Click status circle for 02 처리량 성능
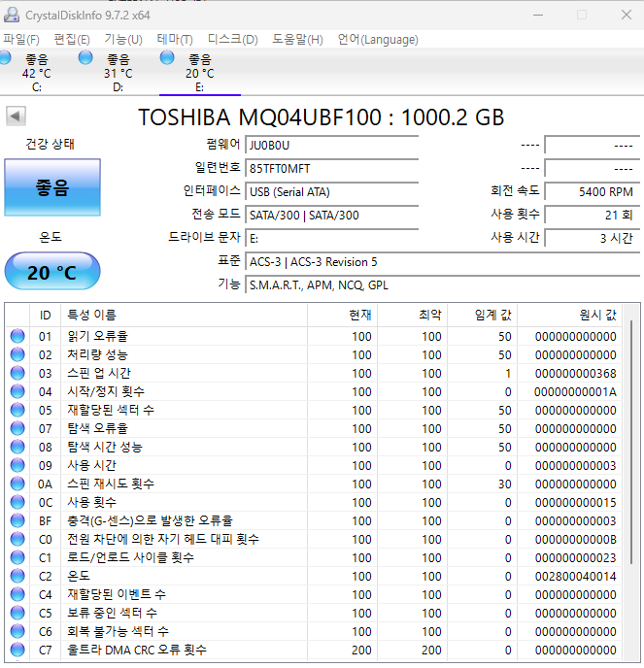 (x=17, y=354)
